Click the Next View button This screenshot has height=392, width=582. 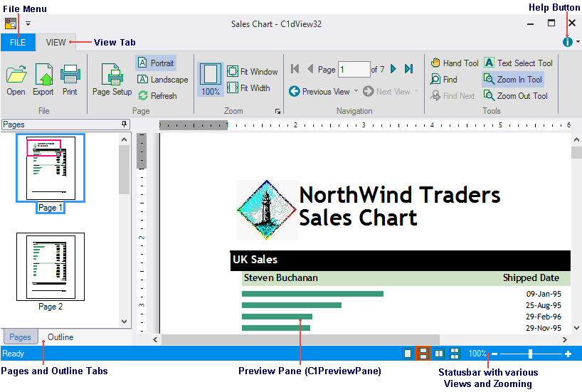coord(387,91)
